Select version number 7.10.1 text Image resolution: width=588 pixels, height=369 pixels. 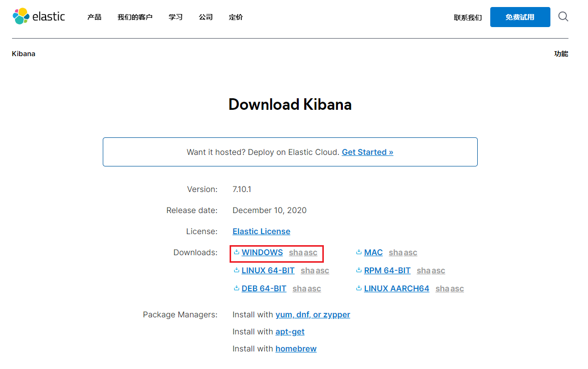242,190
